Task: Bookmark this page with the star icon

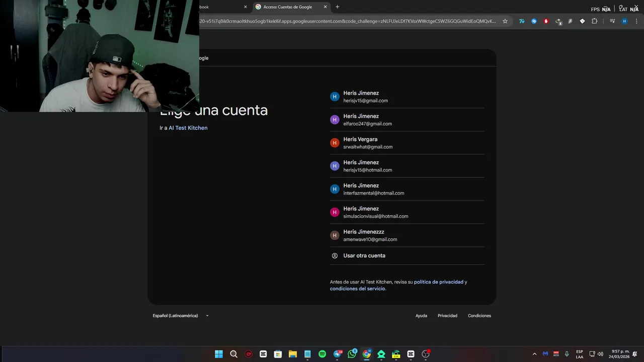Action: [505, 21]
